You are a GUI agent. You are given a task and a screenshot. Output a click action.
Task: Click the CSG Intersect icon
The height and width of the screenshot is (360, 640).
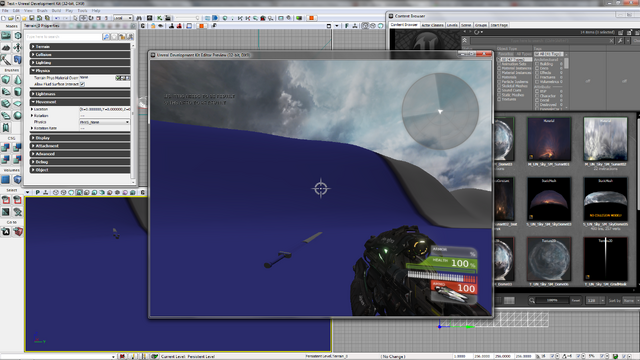[x=6, y=159]
